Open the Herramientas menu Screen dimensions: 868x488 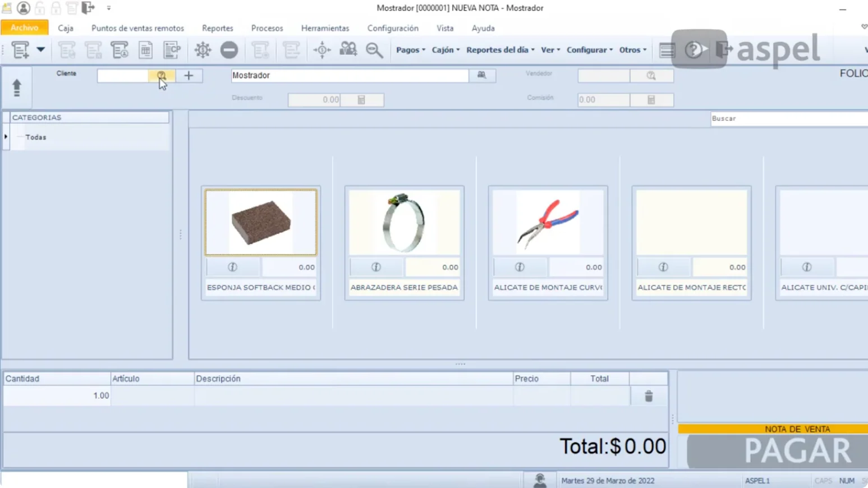pyautogui.click(x=325, y=28)
